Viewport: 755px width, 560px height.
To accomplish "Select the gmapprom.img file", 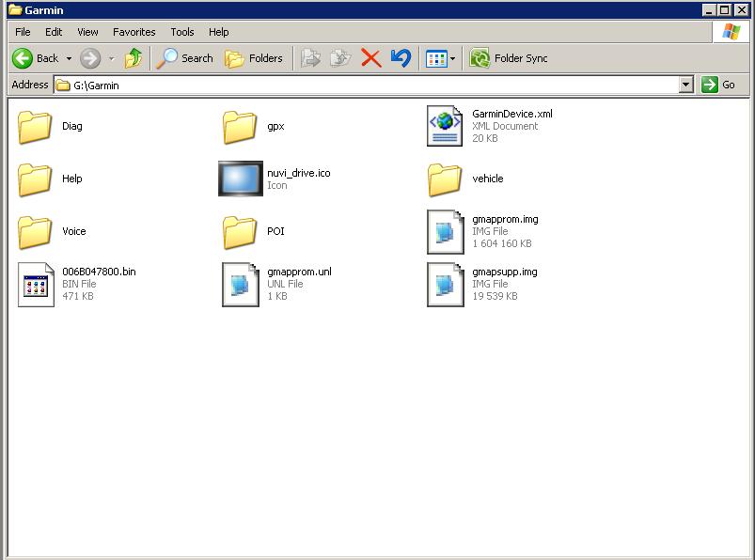I will click(445, 231).
